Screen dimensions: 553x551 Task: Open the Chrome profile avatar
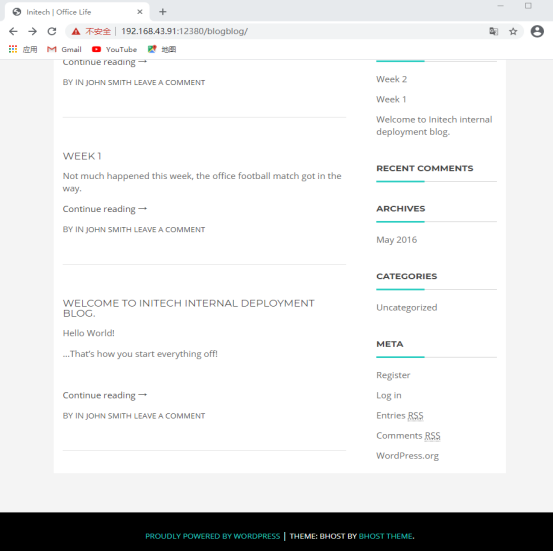537,31
